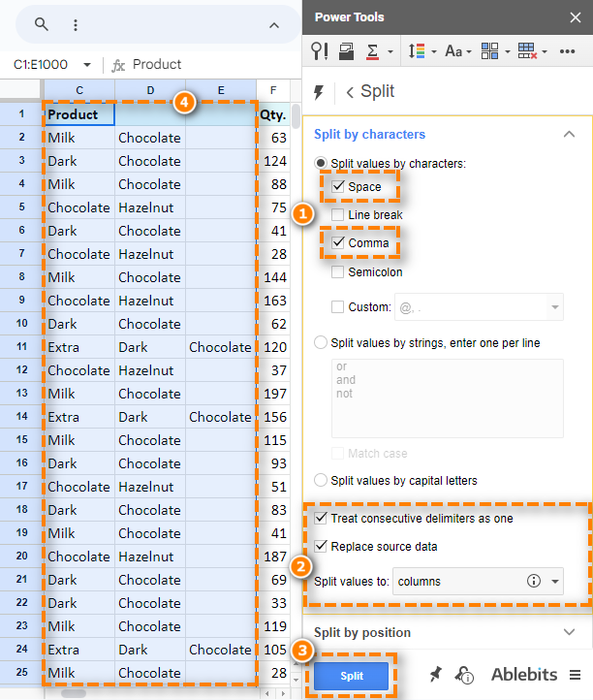The height and width of the screenshot is (700, 593).
Task: Click the Hazelnut cell in row 5
Action: click(150, 207)
